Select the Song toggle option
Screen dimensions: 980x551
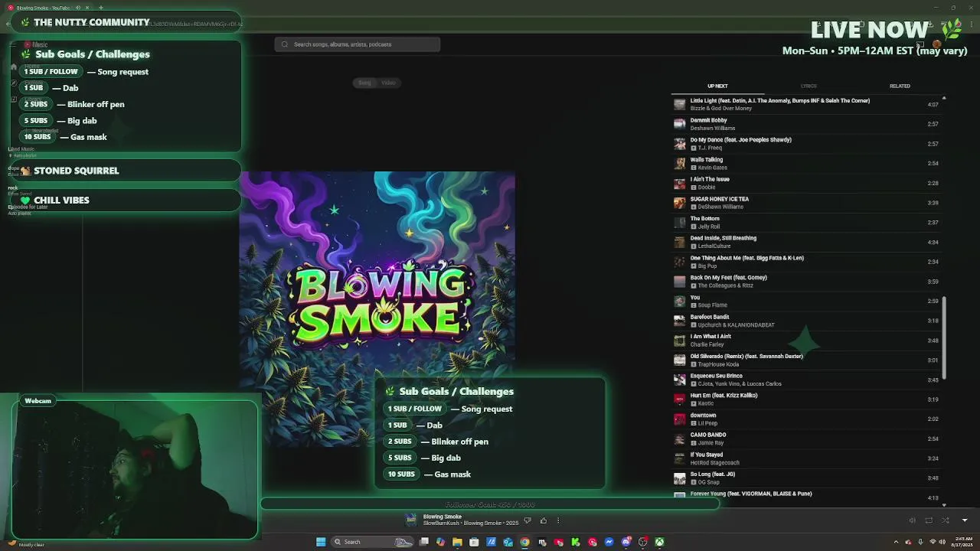coord(364,83)
